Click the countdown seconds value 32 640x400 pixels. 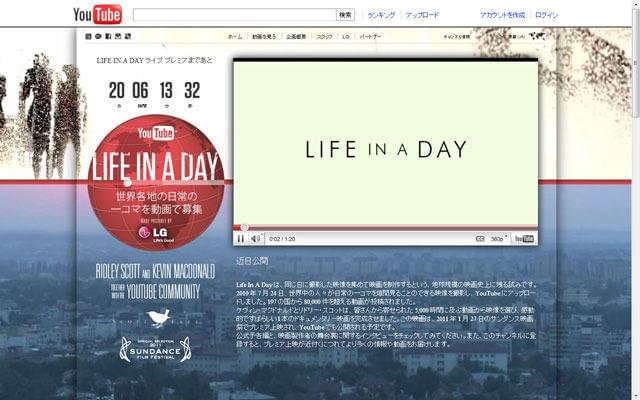point(192,91)
